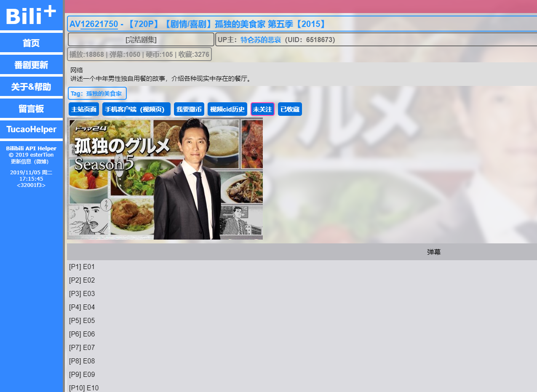The height and width of the screenshot is (392, 537).
Task: Go to 番剧更新 page
Action: click(x=31, y=65)
